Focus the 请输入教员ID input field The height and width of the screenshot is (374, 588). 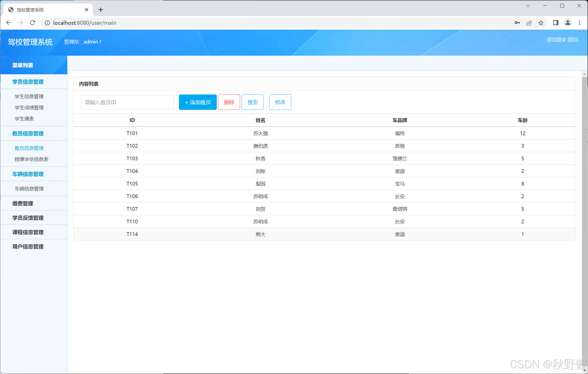coord(127,102)
